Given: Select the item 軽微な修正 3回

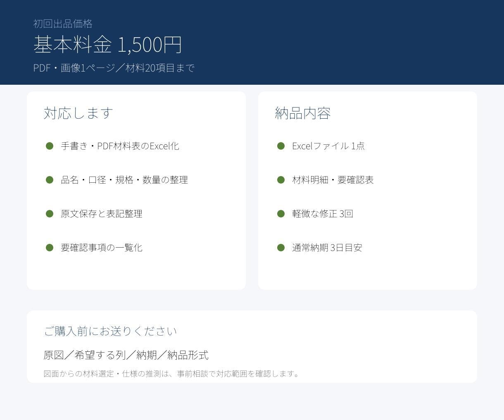Looking at the screenshot, I should tap(323, 214).
